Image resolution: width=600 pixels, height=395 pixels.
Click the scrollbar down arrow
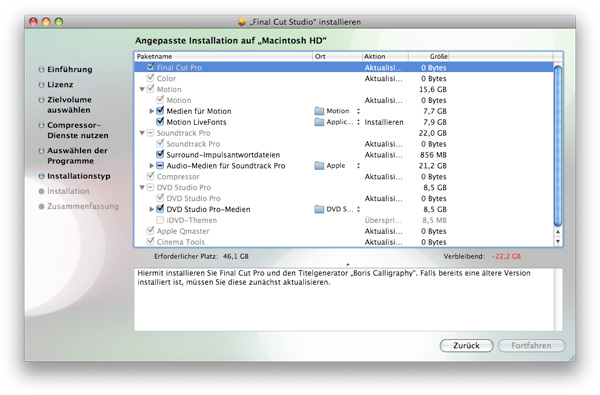[558, 241]
